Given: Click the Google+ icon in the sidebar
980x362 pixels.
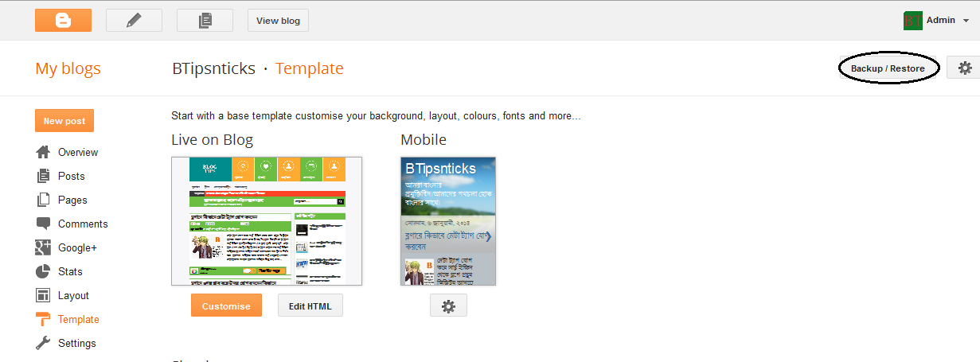Looking at the screenshot, I should coord(43,247).
